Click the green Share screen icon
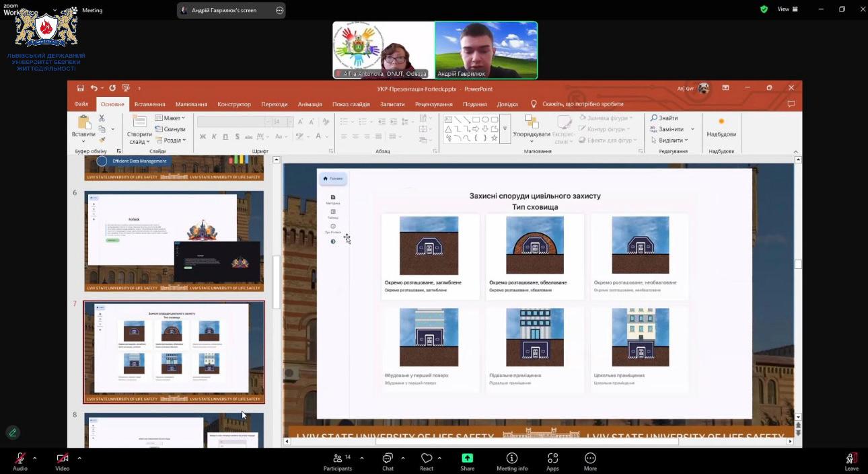This screenshot has height=474, width=868. coord(467,459)
